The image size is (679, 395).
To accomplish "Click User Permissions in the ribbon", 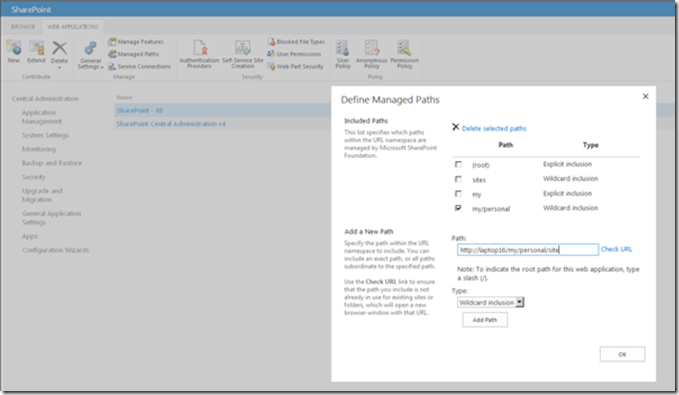I will [294, 54].
